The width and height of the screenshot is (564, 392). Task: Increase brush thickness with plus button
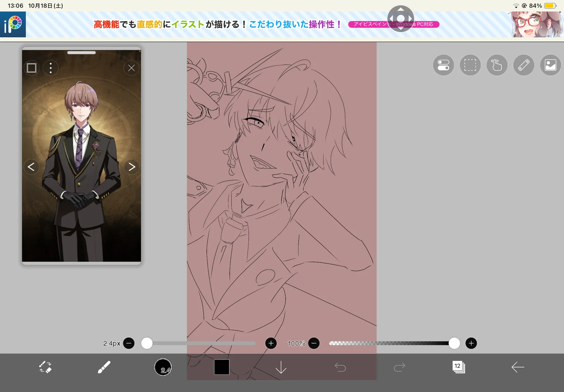pyautogui.click(x=271, y=343)
